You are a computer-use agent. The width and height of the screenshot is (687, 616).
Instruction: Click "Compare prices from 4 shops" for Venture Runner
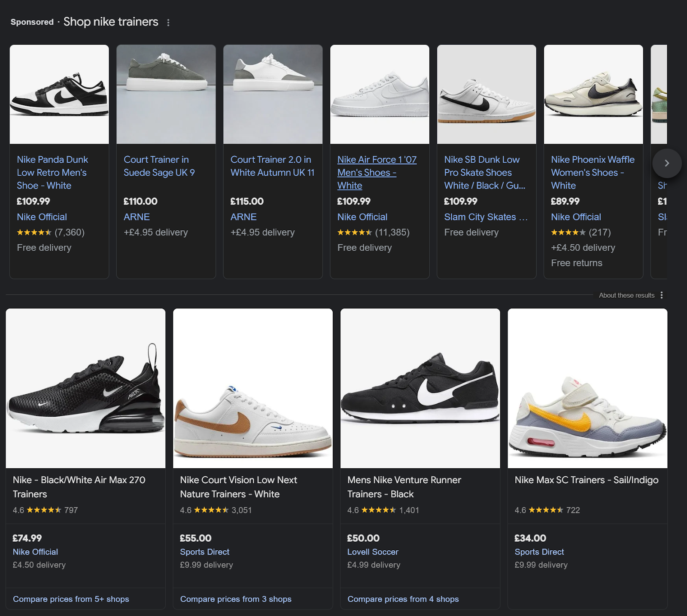pyautogui.click(x=403, y=599)
